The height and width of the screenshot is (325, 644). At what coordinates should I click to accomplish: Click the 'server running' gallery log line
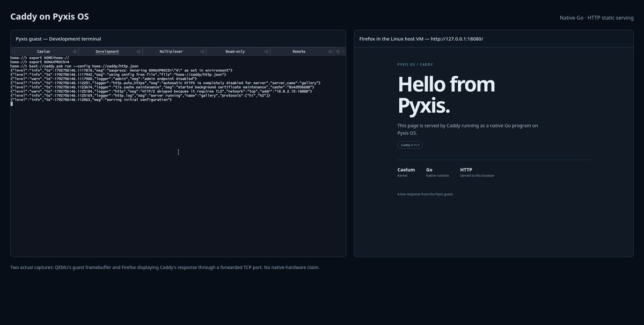(x=140, y=97)
